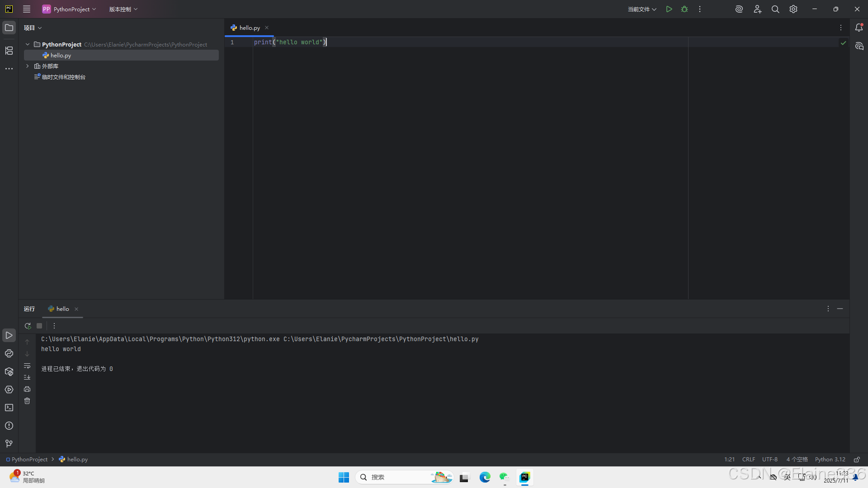The height and width of the screenshot is (488, 868).
Task: Select the green Run icon in title bar
Action: [x=670, y=9]
